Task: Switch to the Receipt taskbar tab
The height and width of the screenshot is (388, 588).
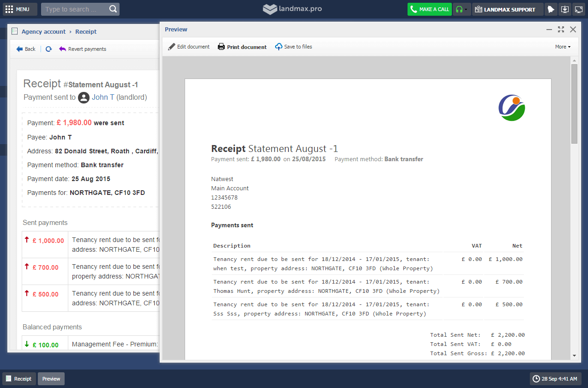Action: [18, 379]
